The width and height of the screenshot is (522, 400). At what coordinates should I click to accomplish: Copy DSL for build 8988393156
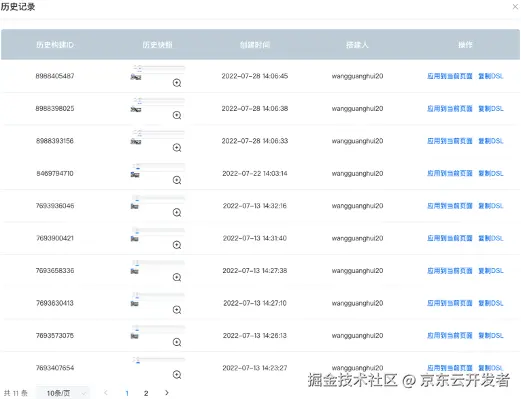(491, 141)
